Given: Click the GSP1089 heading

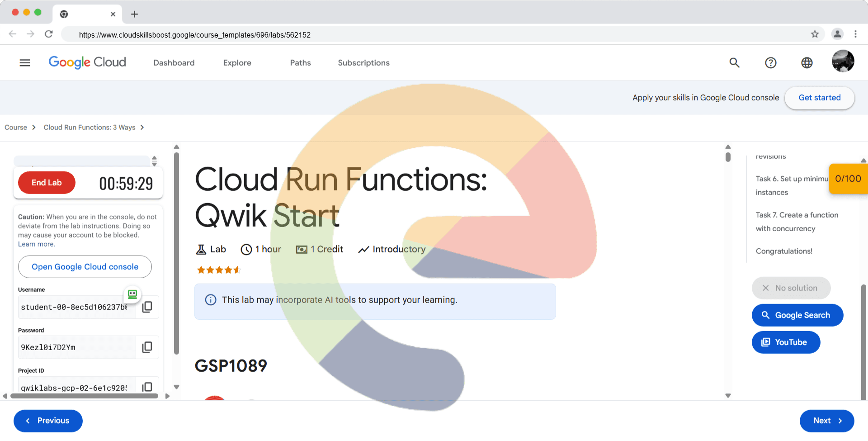Looking at the screenshot, I should pos(231,365).
